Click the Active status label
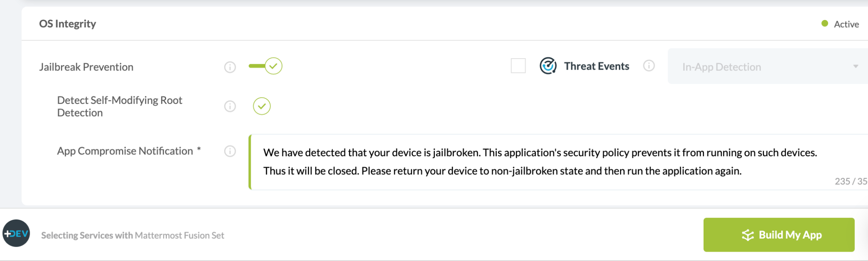This screenshot has width=868, height=261. click(x=846, y=24)
